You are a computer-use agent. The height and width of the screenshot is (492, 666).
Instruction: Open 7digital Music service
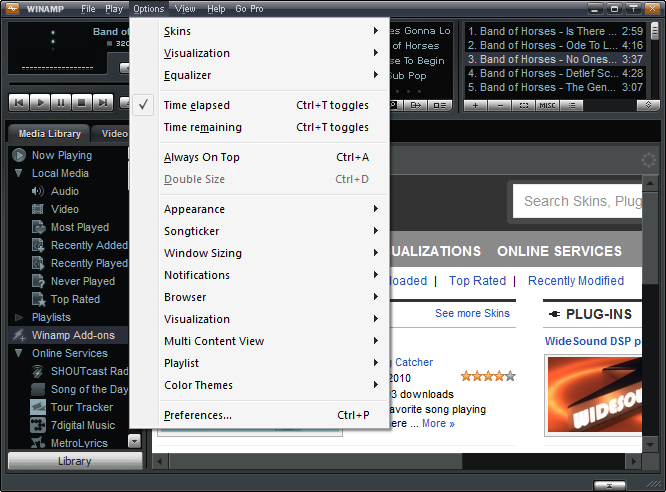pos(82,425)
